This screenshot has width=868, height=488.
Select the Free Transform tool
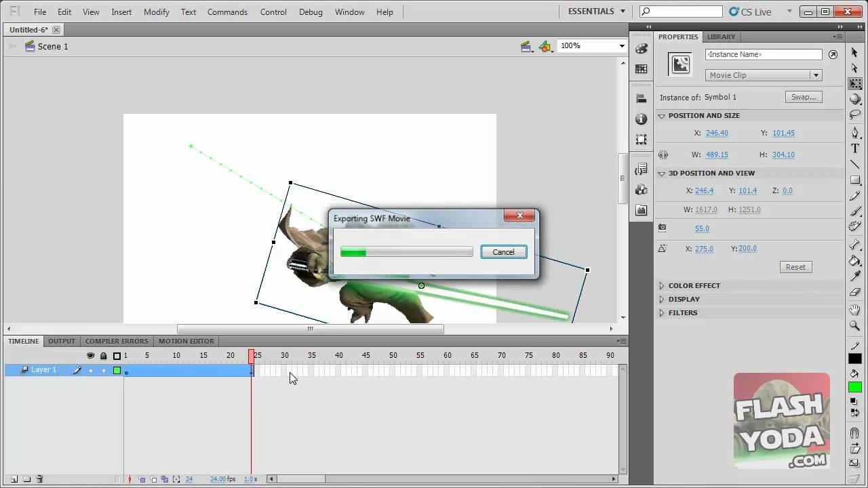[855, 84]
